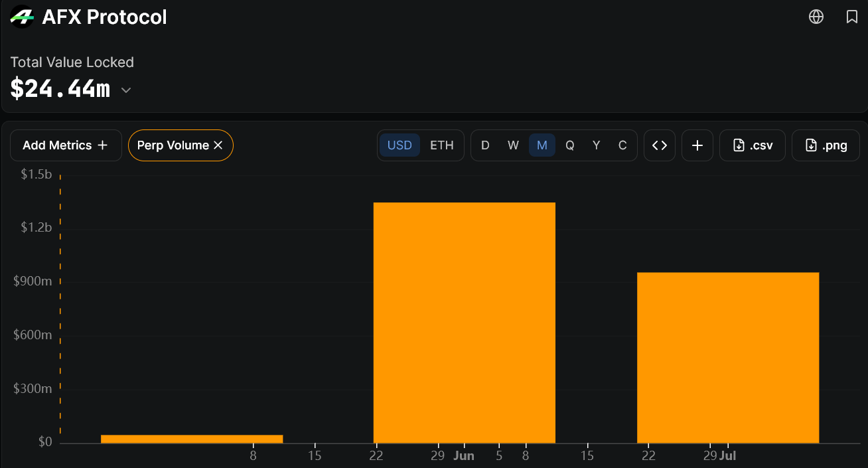Select monthly M interval
868x468 pixels.
(x=542, y=145)
